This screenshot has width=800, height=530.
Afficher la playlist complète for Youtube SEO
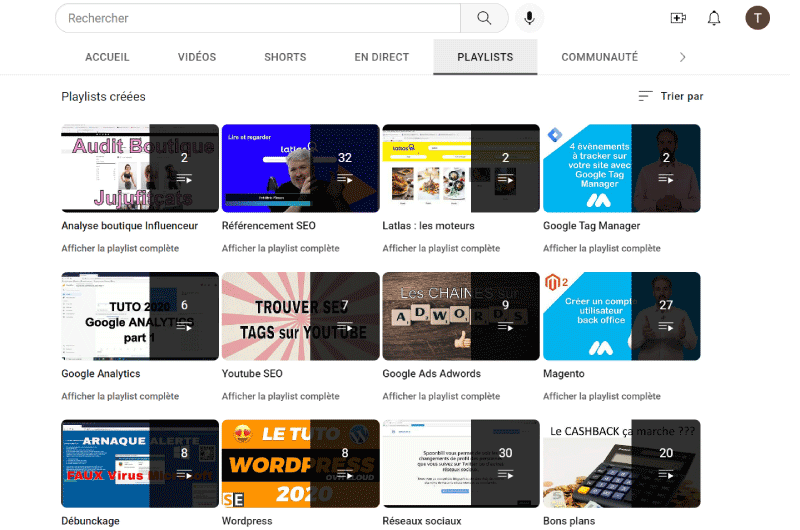(281, 396)
